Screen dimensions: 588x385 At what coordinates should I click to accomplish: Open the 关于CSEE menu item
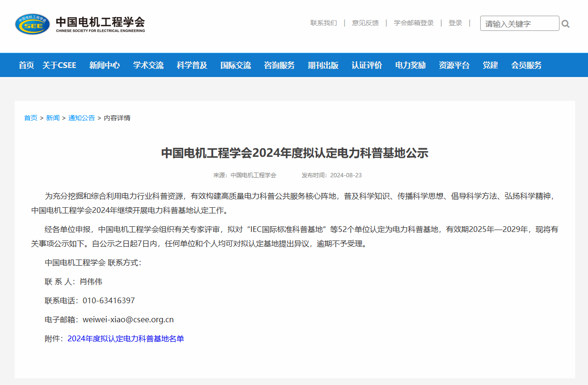click(x=59, y=65)
